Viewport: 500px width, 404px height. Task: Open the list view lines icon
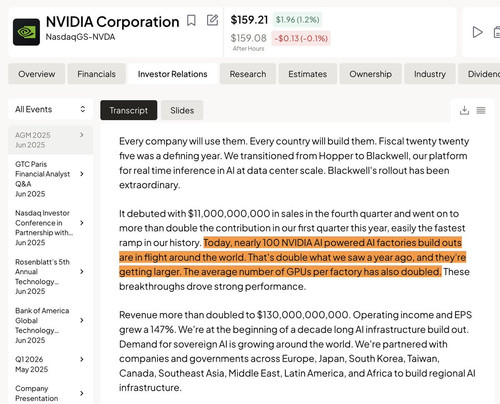481,110
